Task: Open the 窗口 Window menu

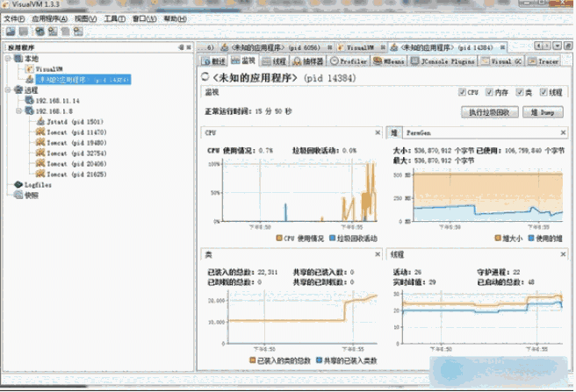Action: tap(144, 18)
